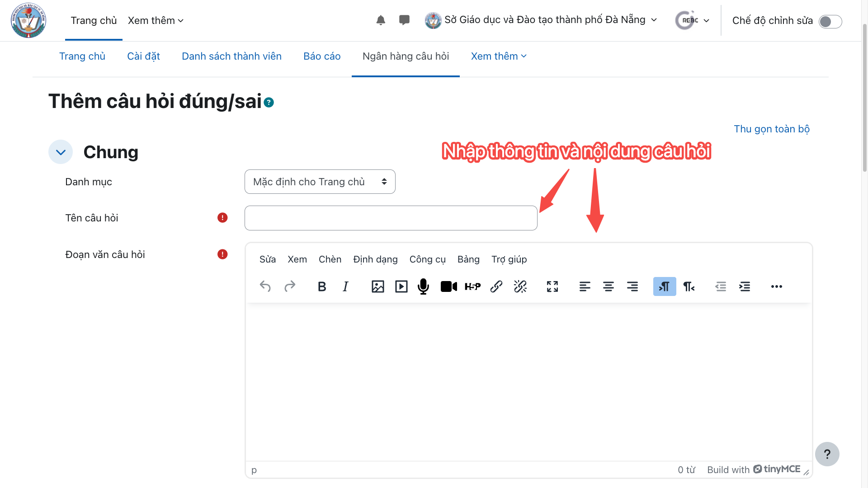Open the top Xem thêm dropdown
868x488 pixels.
[156, 21]
